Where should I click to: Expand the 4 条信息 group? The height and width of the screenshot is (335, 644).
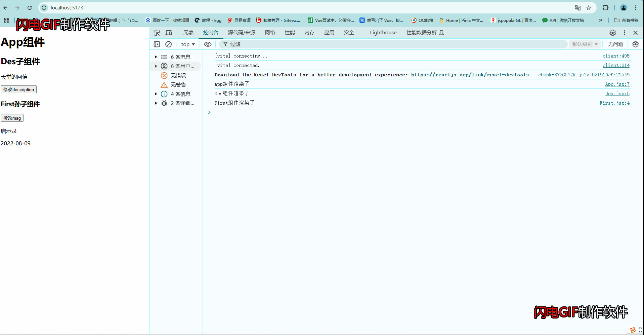(x=156, y=94)
